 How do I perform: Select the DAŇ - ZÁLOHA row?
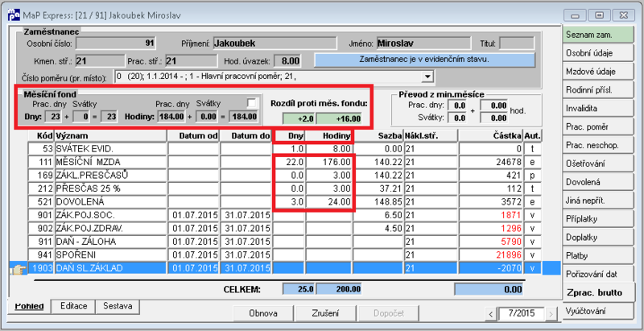(x=285, y=242)
